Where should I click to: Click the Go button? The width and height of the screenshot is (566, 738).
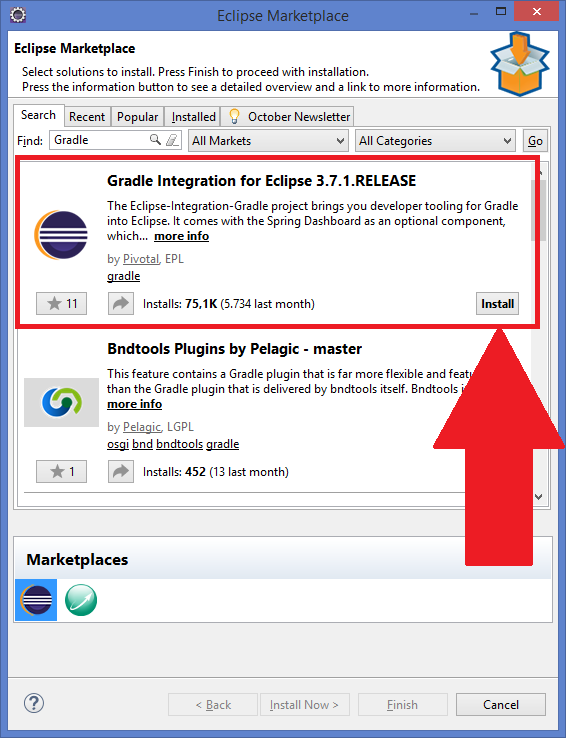(535, 141)
